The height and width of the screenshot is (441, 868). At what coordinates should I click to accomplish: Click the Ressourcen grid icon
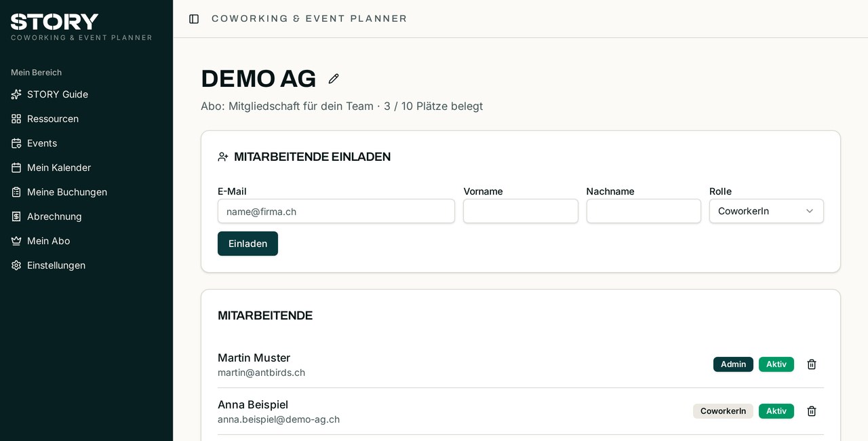[x=16, y=119]
